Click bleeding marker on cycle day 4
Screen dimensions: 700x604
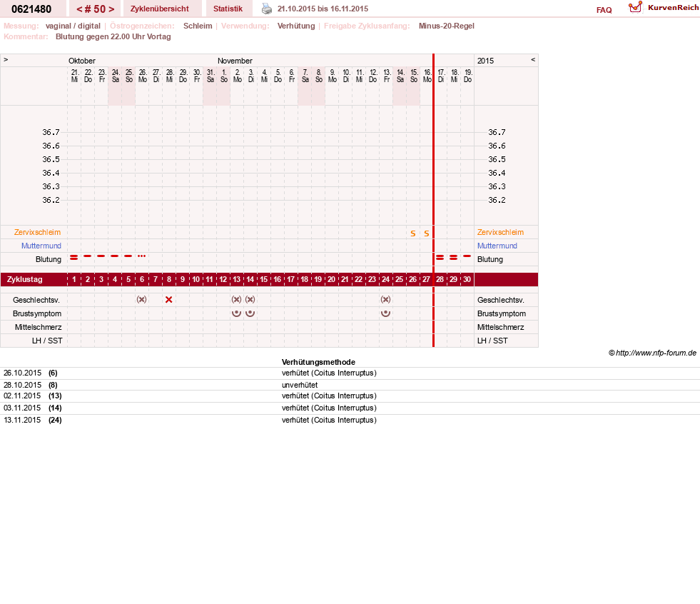point(115,256)
